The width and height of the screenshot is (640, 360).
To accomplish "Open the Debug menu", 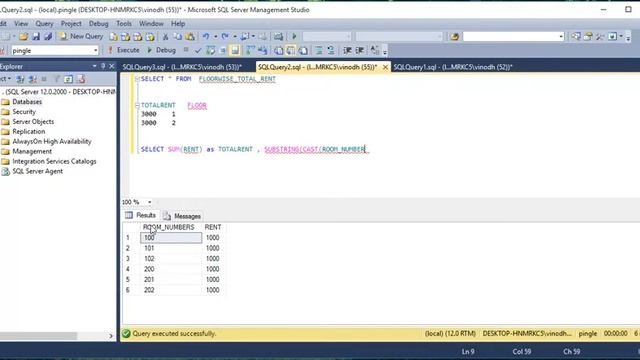I will tap(98, 24).
